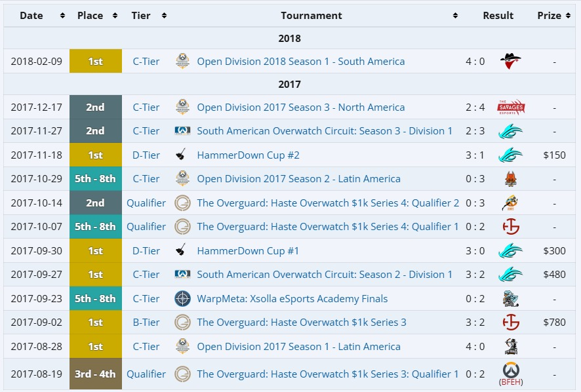Open Qualifier tier link in 2017-08-19 row
The image size is (581, 392).
point(146,374)
